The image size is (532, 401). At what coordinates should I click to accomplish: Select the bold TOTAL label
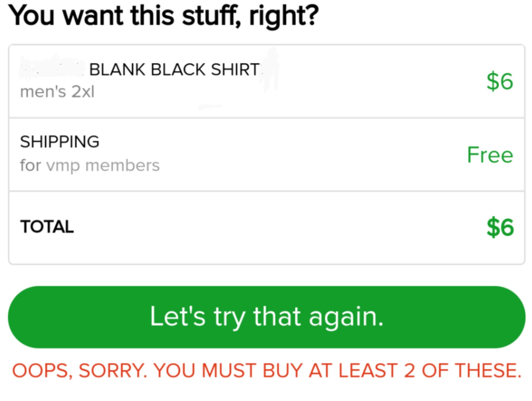pyautogui.click(x=47, y=227)
